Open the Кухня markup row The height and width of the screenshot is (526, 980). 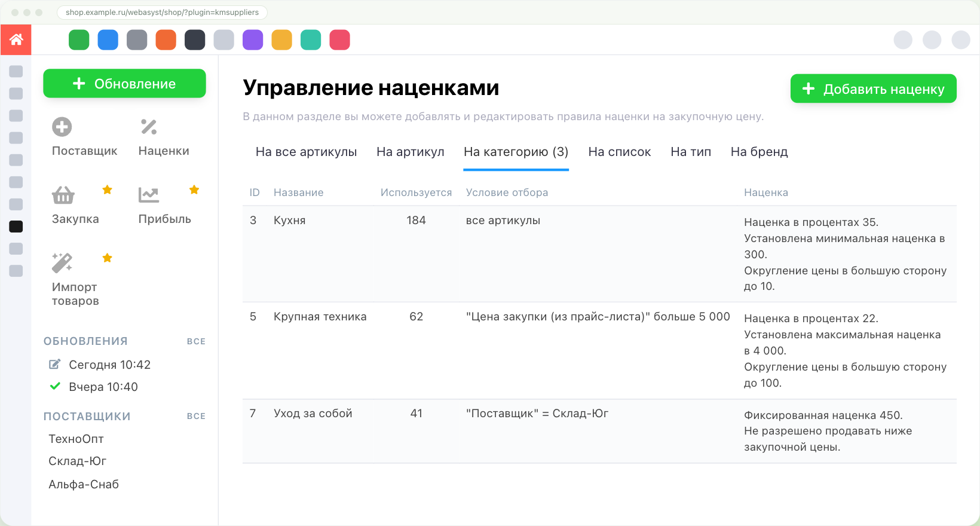click(x=599, y=254)
